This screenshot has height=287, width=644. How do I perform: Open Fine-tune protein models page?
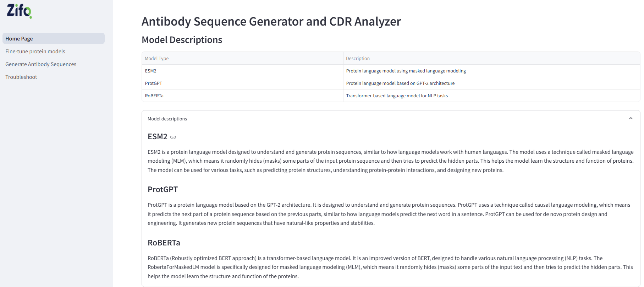[x=35, y=51]
